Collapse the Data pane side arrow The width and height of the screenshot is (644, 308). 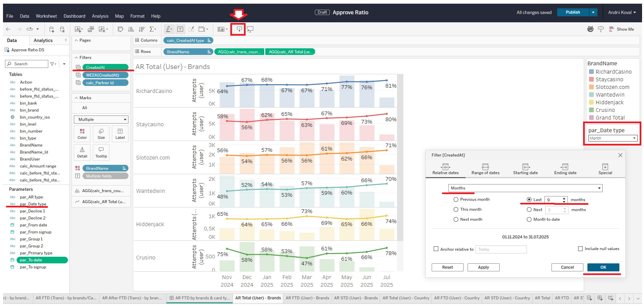(66, 40)
